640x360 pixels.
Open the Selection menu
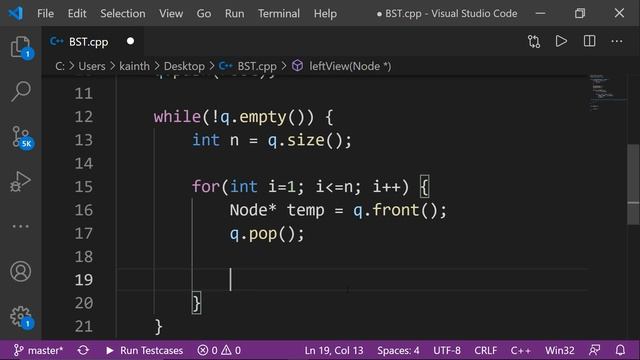click(x=122, y=13)
